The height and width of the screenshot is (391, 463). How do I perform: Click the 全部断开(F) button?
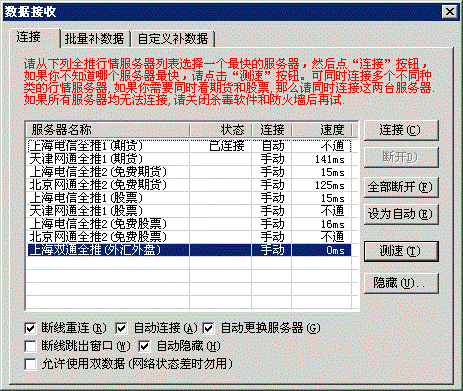(401, 187)
